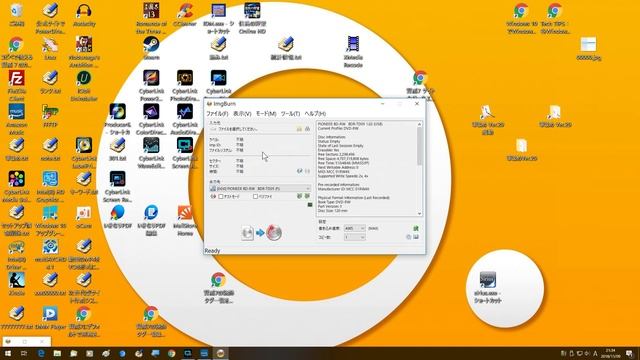
Task: Select the 301.txt desktop file
Action: pos(117,150)
